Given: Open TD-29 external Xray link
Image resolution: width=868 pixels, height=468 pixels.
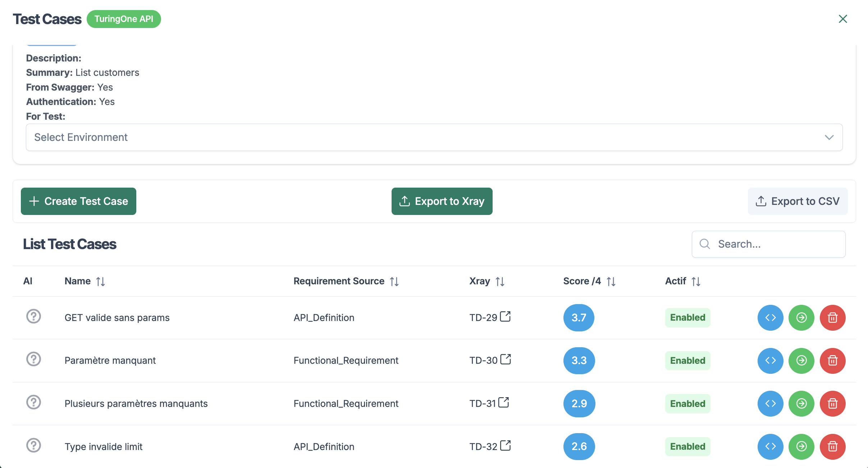Looking at the screenshot, I should click(505, 317).
